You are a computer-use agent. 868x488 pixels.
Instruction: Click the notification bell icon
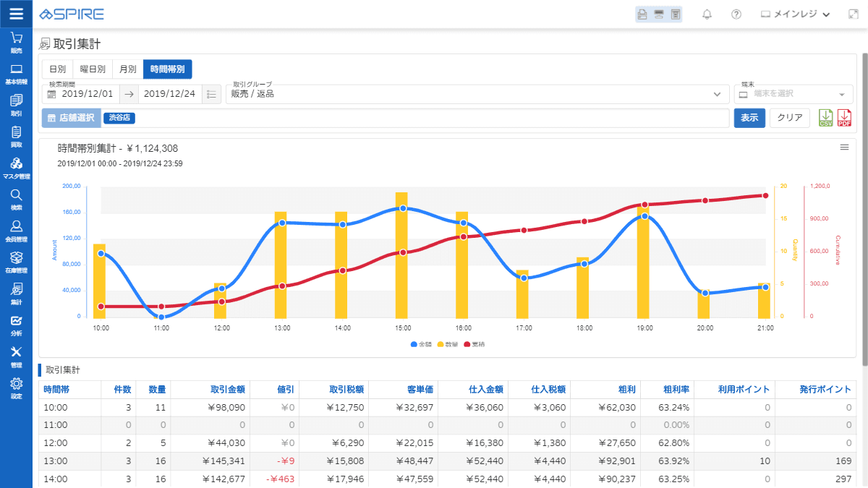pos(707,14)
